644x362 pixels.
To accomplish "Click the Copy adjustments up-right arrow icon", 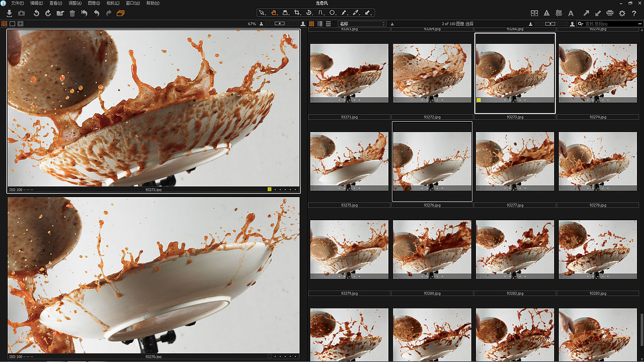I will pos(587,14).
